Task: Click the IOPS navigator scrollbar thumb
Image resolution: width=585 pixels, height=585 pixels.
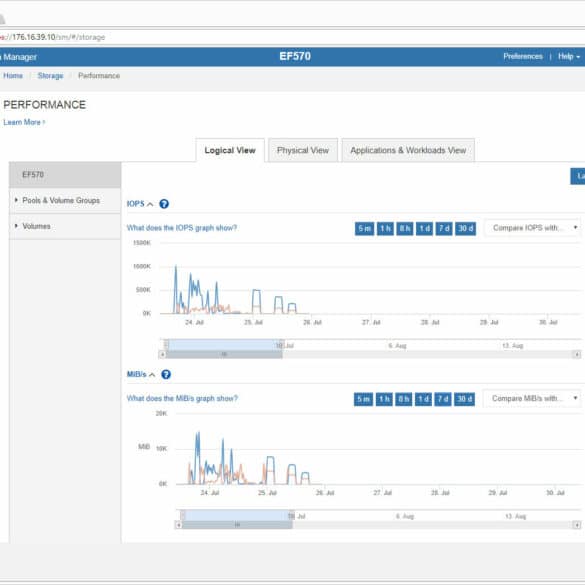Action: pos(224,354)
